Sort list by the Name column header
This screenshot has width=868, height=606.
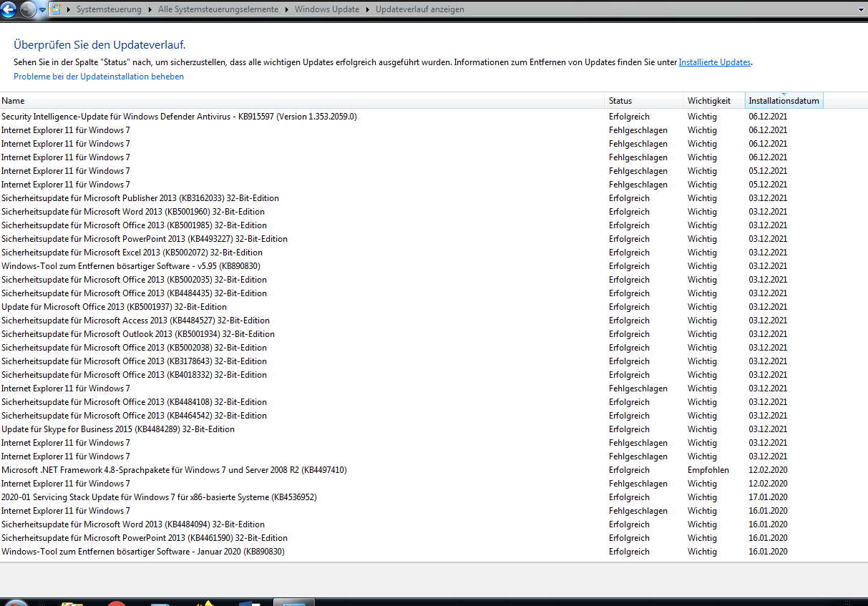(303, 101)
